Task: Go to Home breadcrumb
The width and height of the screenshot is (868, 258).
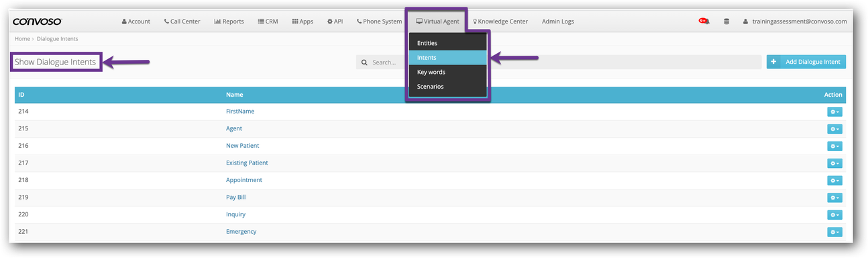Action: pos(22,39)
